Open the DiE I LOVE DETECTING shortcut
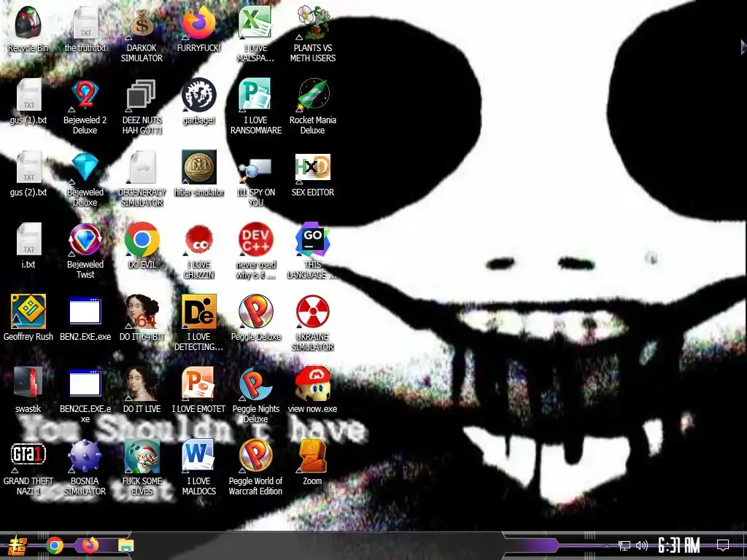 [x=199, y=311]
